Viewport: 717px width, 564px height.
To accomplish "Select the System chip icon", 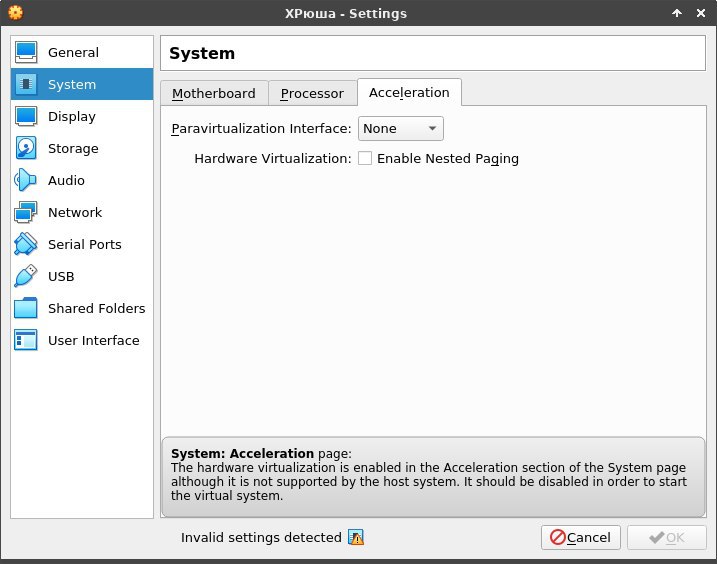I will coord(26,84).
